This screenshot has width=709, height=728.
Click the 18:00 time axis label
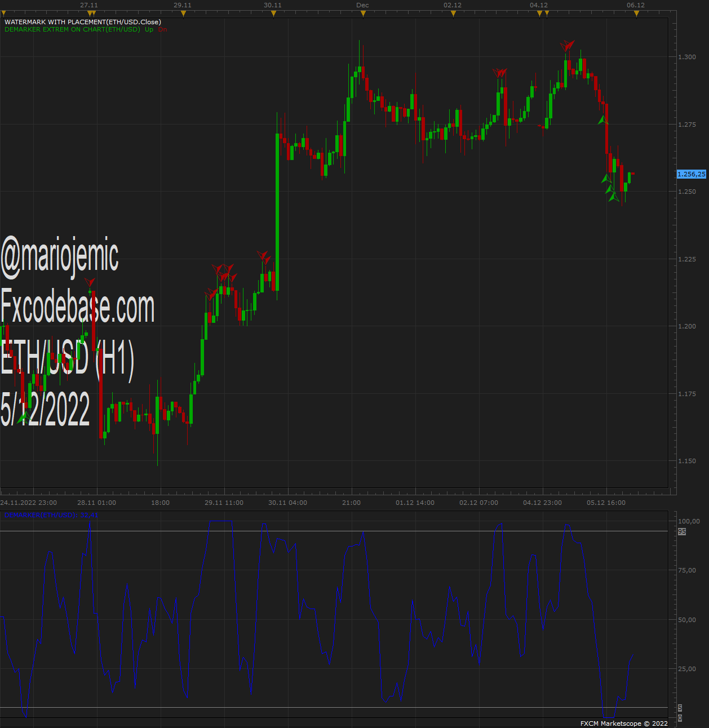pyautogui.click(x=161, y=503)
